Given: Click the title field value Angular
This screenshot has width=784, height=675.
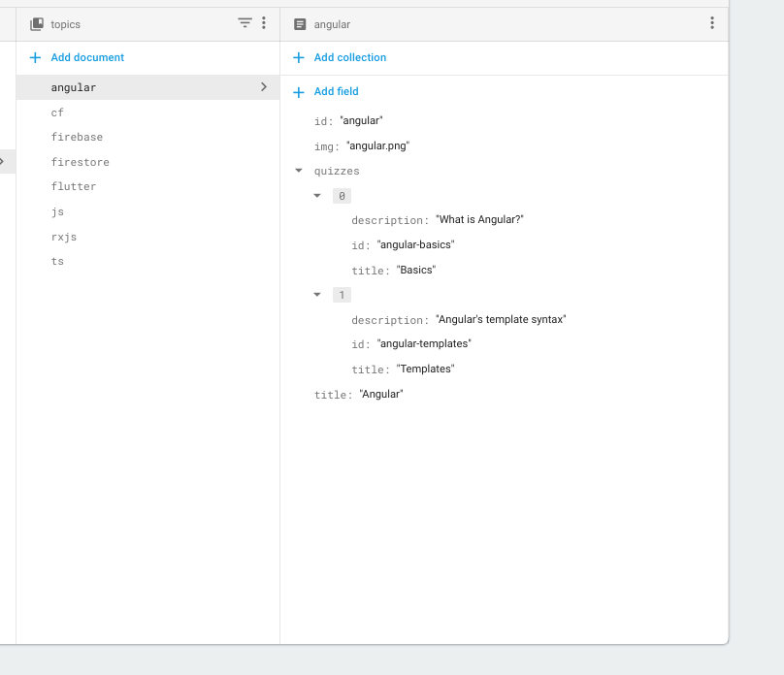Looking at the screenshot, I should 378,394.
